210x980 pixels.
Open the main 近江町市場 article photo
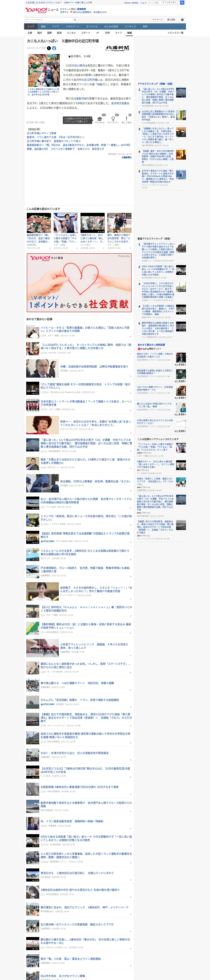point(44,70)
